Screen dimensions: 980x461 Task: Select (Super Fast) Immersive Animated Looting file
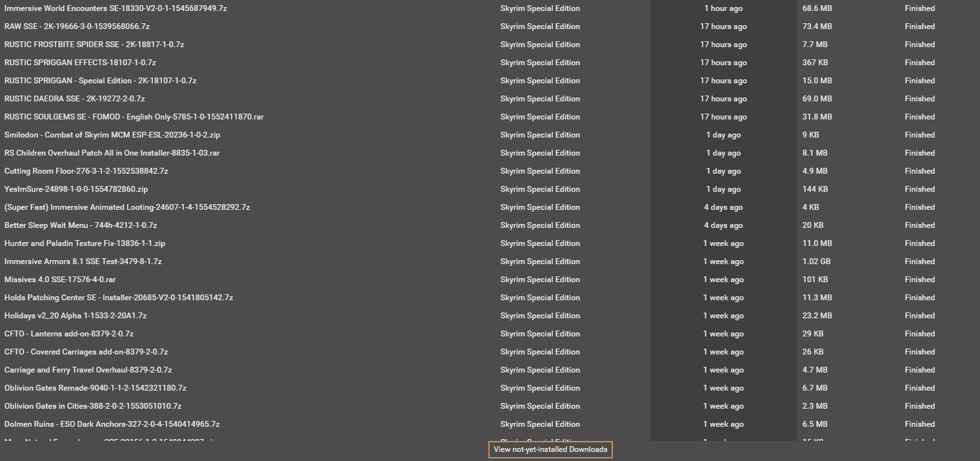tap(127, 207)
